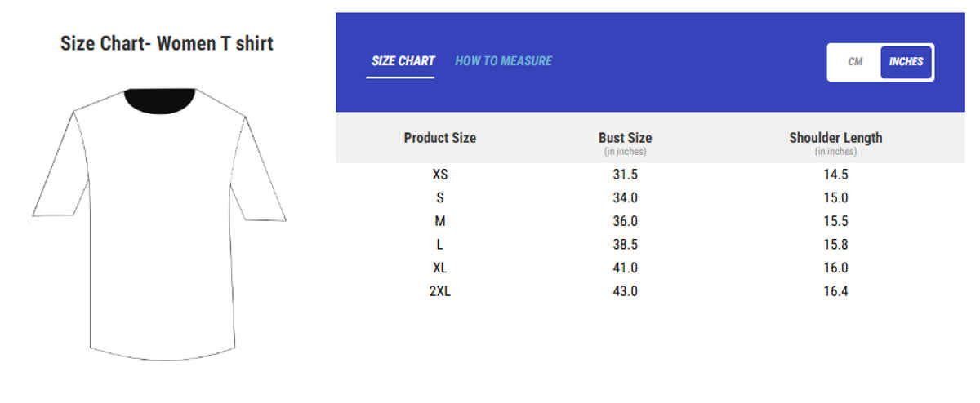Select the XL size row label
This screenshot has height=403, width=980.
pos(439,268)
